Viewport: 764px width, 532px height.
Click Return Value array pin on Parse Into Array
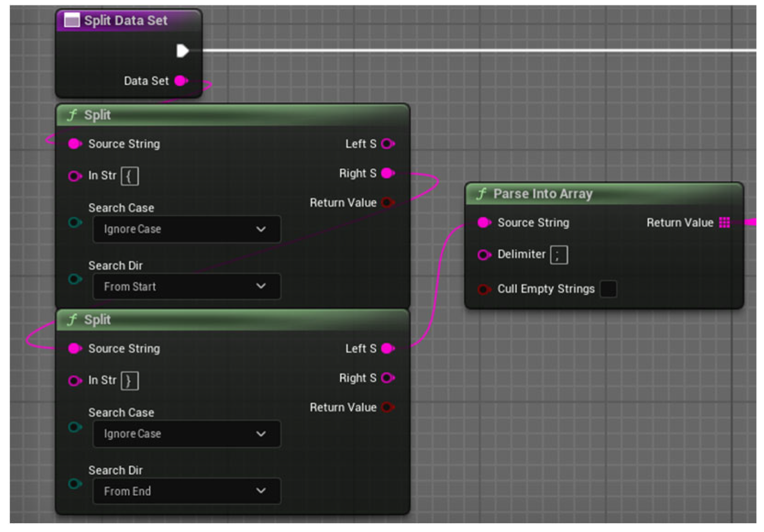[x=724, y=223]
